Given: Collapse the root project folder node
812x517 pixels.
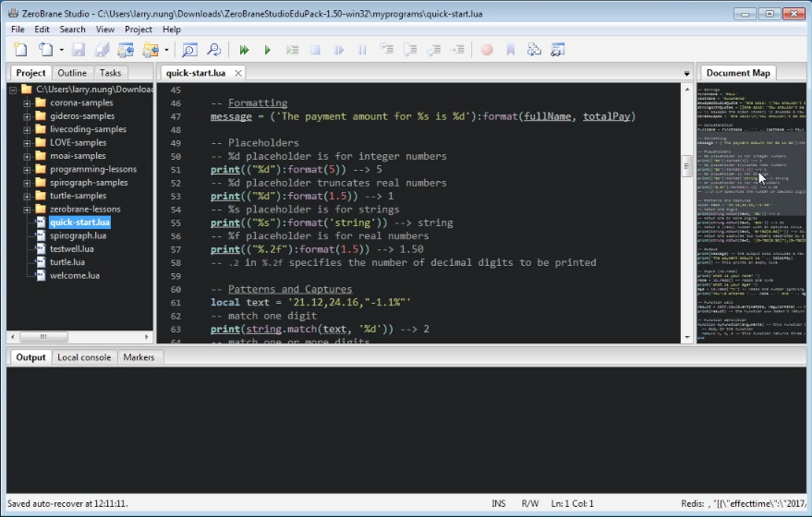Looking at the screenshot, I should (x=13, y=90).
